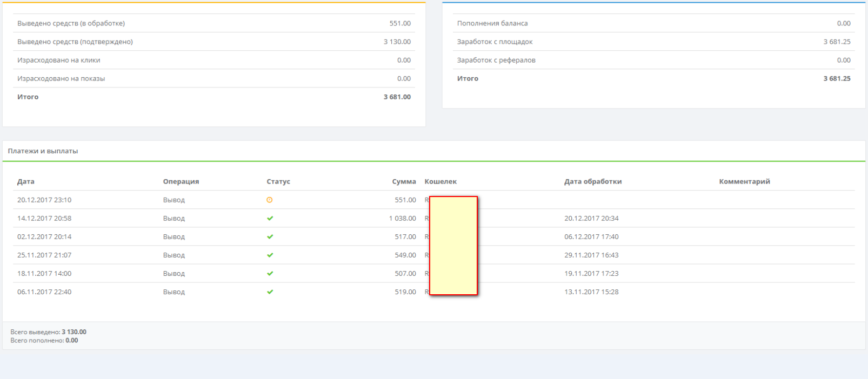Select the 20.12.2017 23:10 date cell
The height and width of the screenshot is (379, 868).
[x=44, y=200]
